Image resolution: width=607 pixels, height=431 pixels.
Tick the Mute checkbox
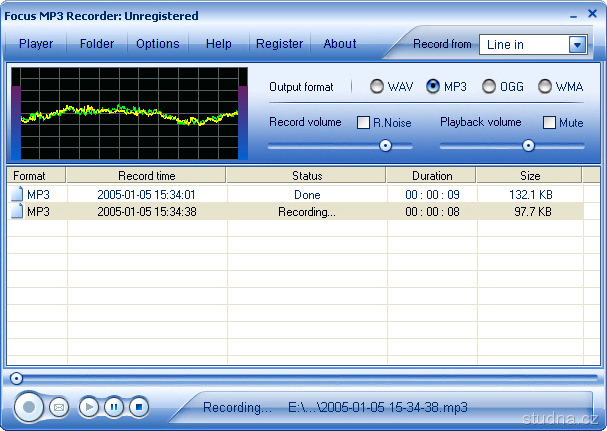[x=549, y=122]
